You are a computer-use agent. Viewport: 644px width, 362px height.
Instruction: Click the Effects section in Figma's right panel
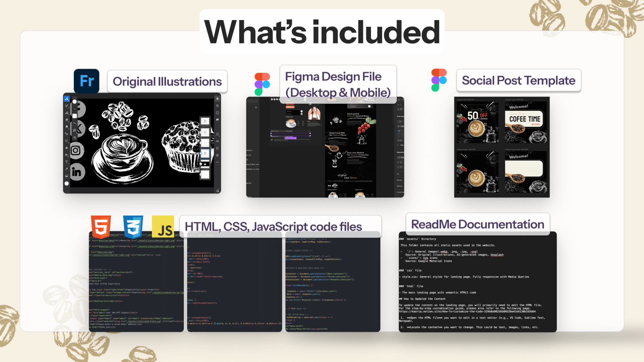(x=400, y=186)
